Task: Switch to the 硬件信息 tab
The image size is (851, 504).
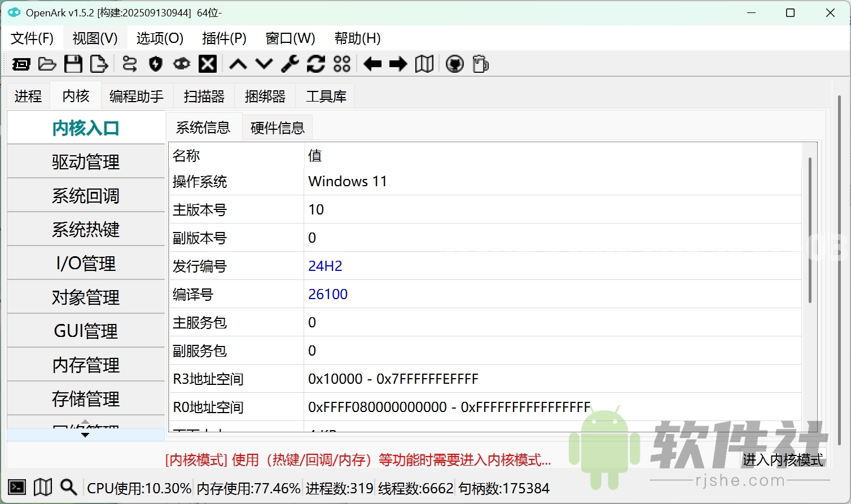Action: 277,127
